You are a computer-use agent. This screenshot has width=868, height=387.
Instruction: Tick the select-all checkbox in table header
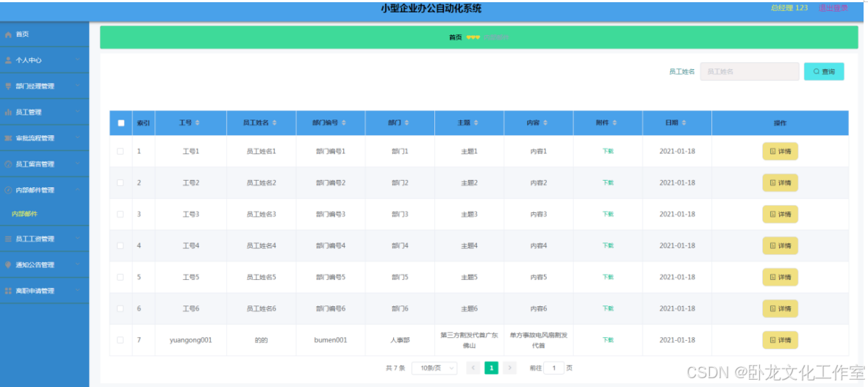[121, 123]
